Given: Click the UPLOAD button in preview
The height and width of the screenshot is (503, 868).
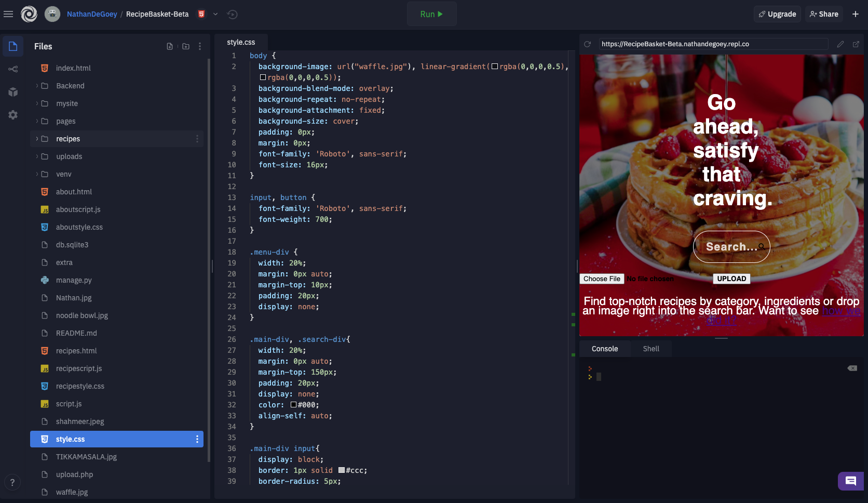Looking at the screenshot, I should [x=731, y=279].
